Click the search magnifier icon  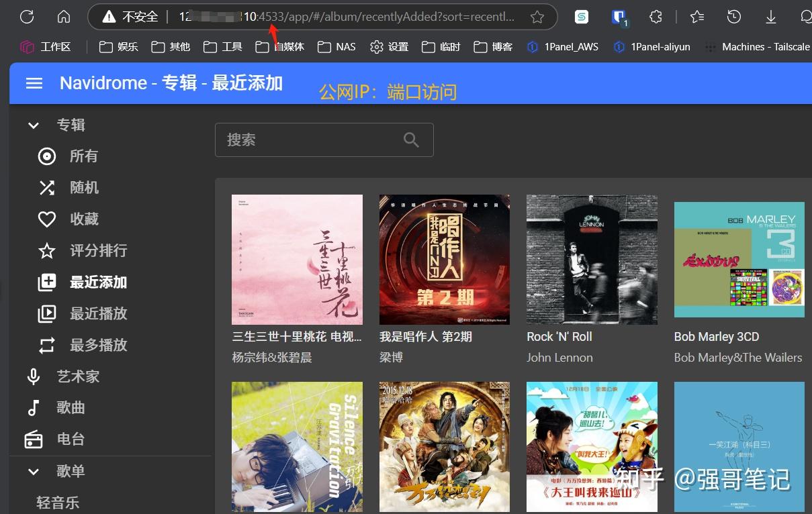411,140
